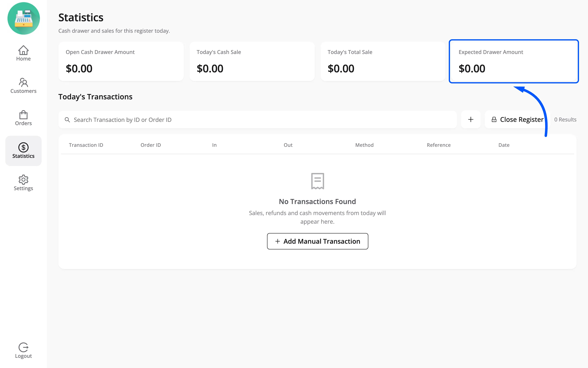588x368 pixels.
Task: Open the Orders section
Action: (x=23, y=118)
